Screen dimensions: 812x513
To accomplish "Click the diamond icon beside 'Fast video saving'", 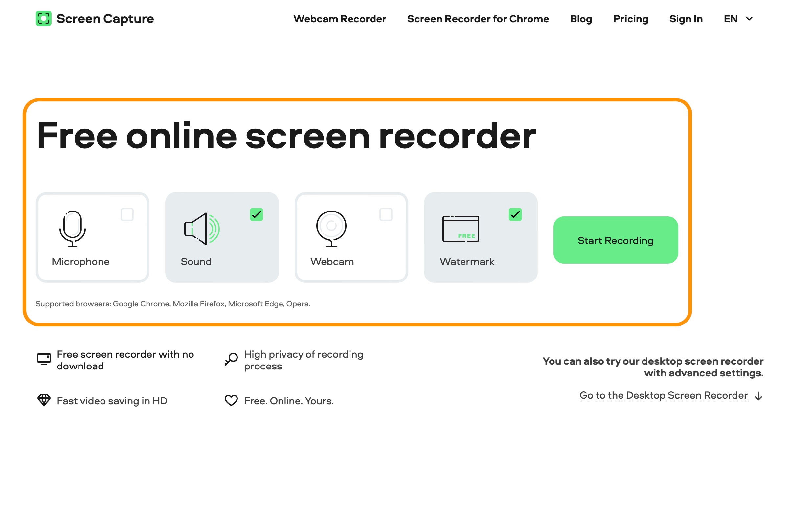I will pos(44,400).
